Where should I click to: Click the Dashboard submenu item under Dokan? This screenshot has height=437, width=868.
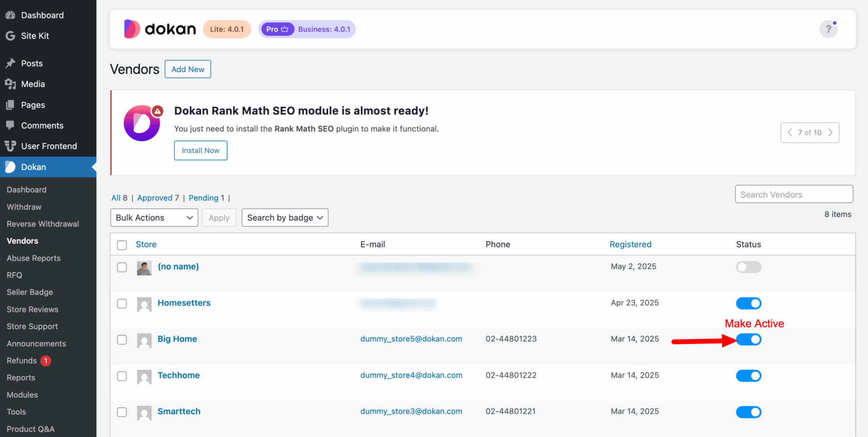[27, 189]
